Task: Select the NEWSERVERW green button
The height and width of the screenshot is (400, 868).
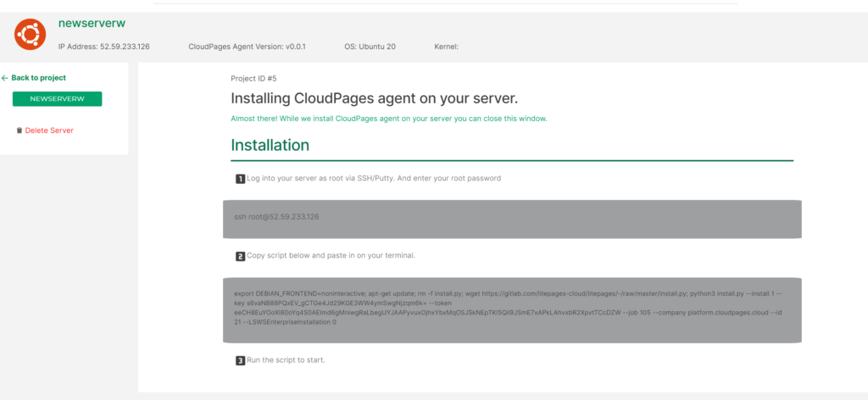Action: click(x=57, y=99)
